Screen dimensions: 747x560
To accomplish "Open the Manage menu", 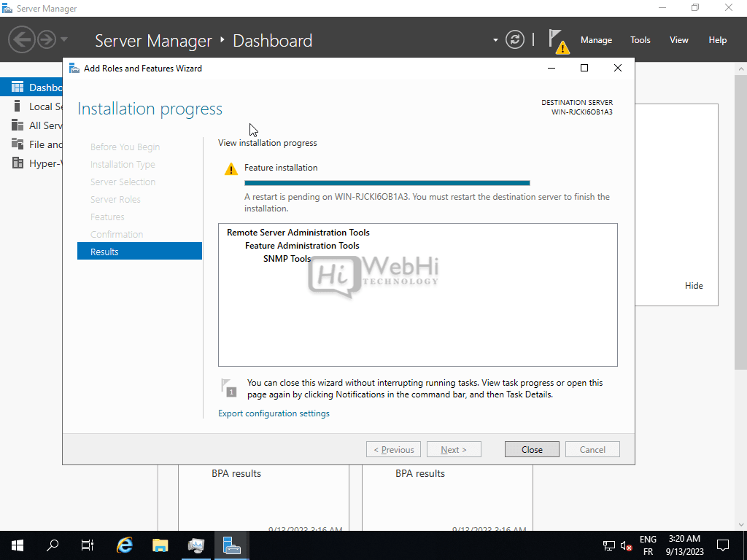I will pos(596,40).
